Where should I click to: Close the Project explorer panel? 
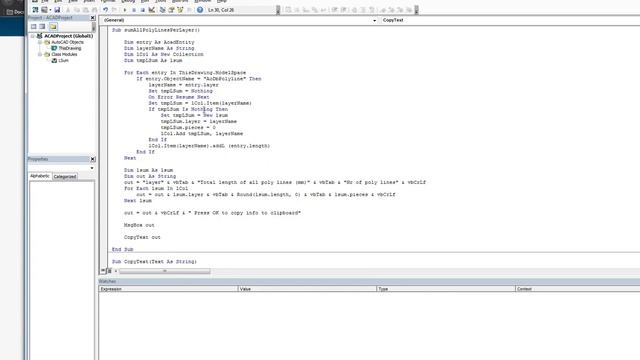pyautogui.click(x=93, y=18)
